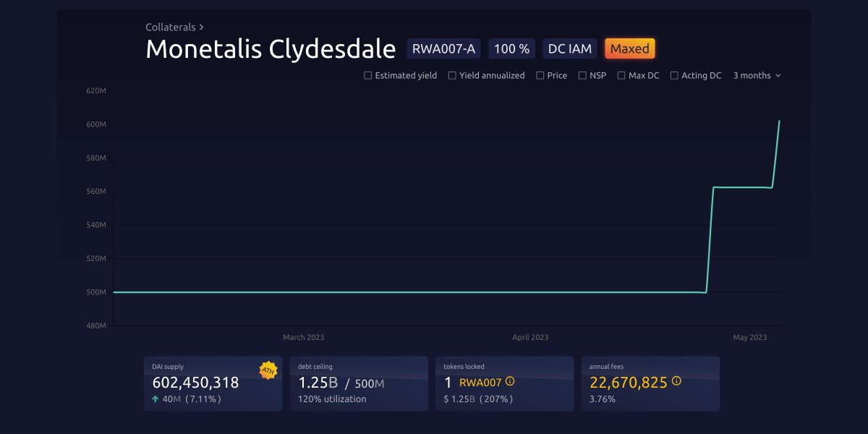Click the March 2023 axis label
Screen dimensions: 868x434
pos(303,337)
